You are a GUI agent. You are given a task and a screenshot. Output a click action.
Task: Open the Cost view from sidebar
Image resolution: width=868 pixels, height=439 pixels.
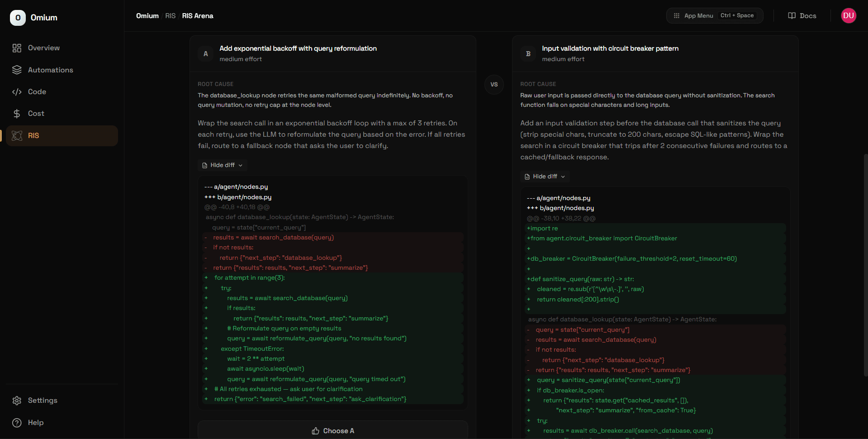[36, 113]
